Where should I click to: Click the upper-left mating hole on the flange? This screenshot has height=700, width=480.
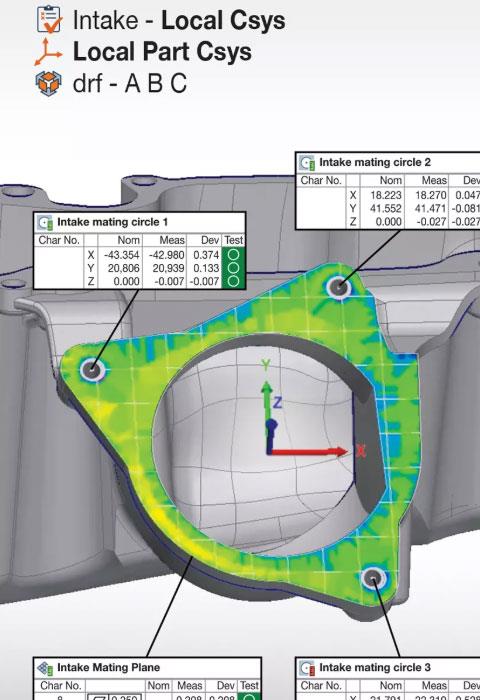click(x=92, y=369)
